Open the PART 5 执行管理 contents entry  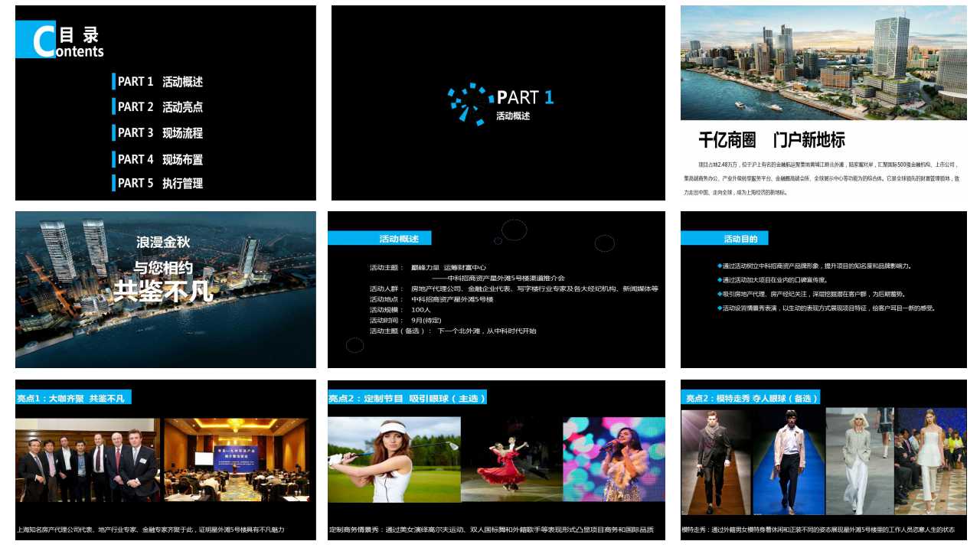(x=159, y=184)
